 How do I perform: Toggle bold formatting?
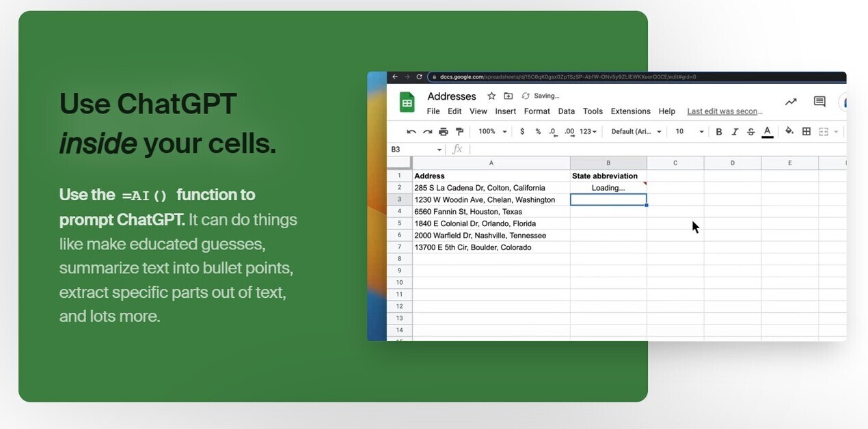(718, 132)
